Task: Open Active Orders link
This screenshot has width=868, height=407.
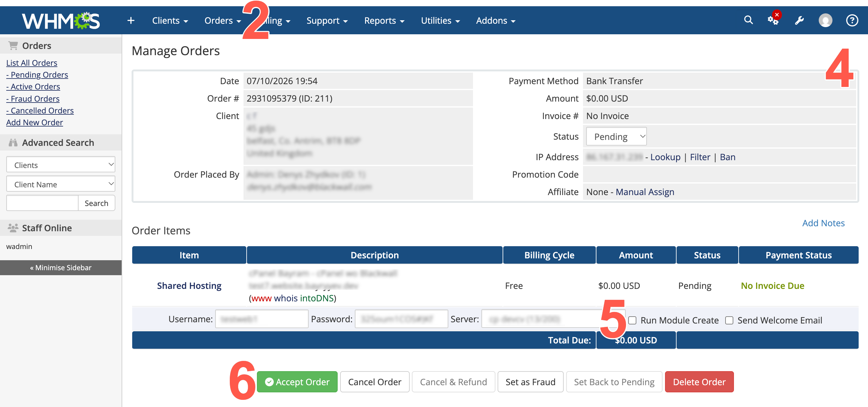Action: click(x=33, y=87)
